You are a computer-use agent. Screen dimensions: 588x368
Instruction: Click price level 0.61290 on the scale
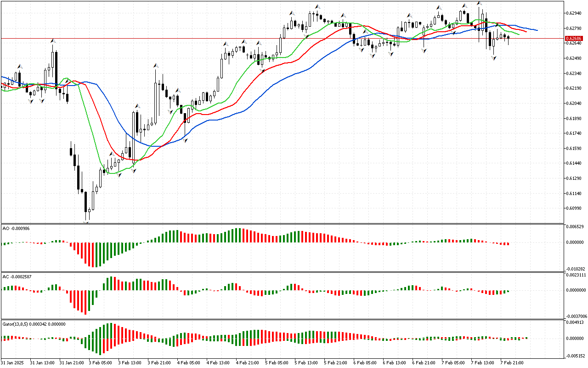tap(573, 178)
